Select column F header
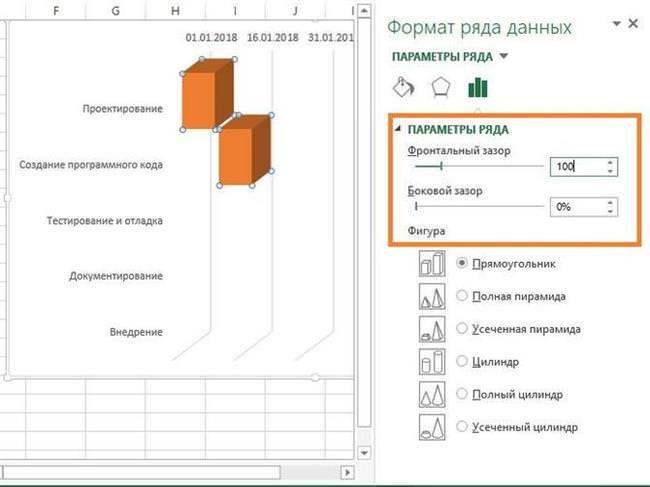 (x=56, y=11)
